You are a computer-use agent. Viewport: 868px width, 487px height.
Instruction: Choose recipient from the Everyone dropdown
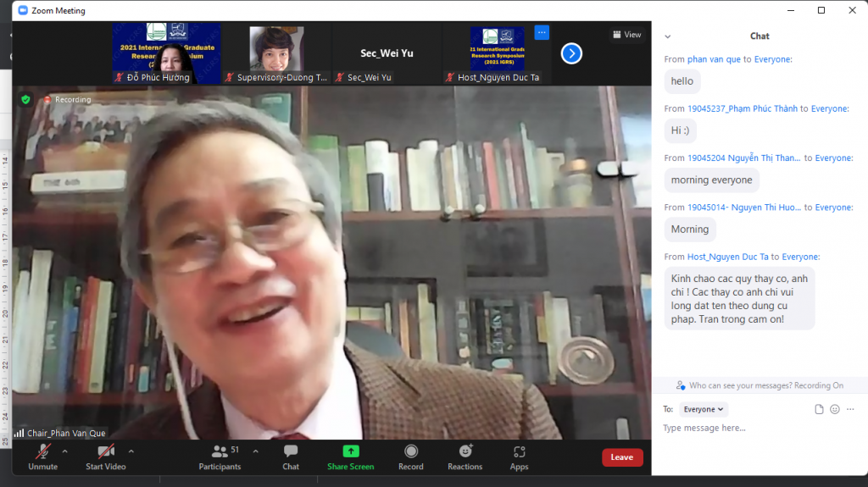[704, 409]
